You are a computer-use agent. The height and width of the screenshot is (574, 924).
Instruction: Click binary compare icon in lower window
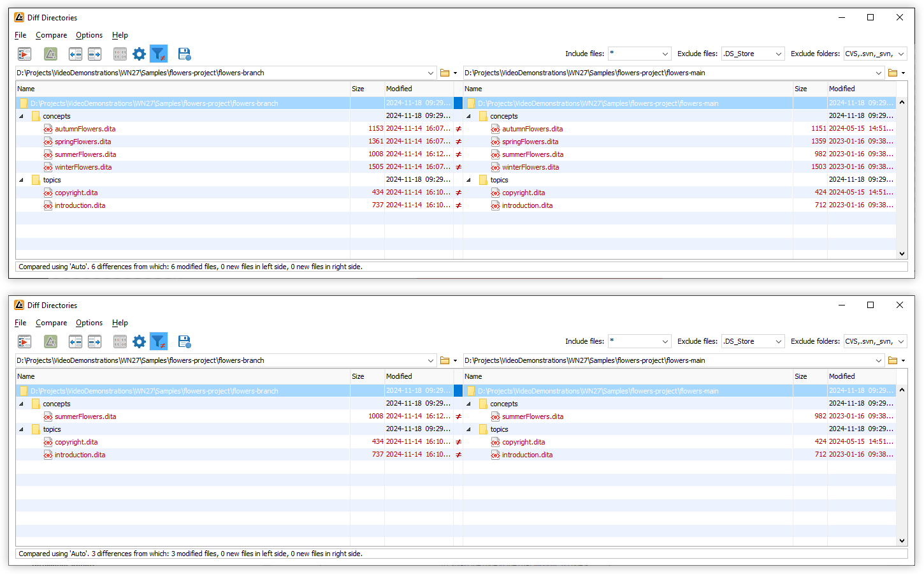coord(120,342)
